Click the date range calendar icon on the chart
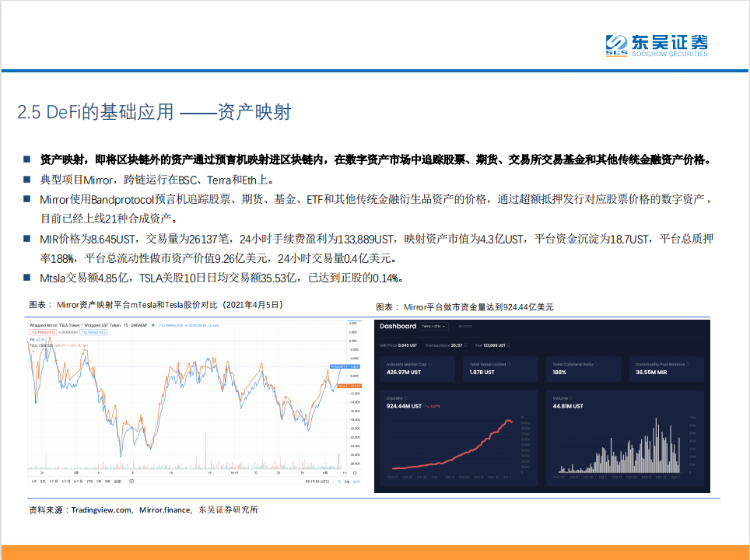The image size is (750, 560). pos(131,481)
